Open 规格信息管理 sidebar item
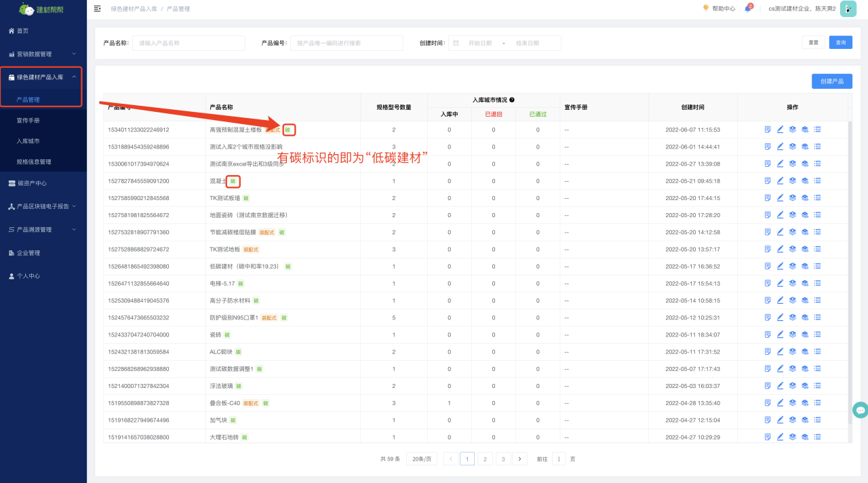 pos(34,161)
